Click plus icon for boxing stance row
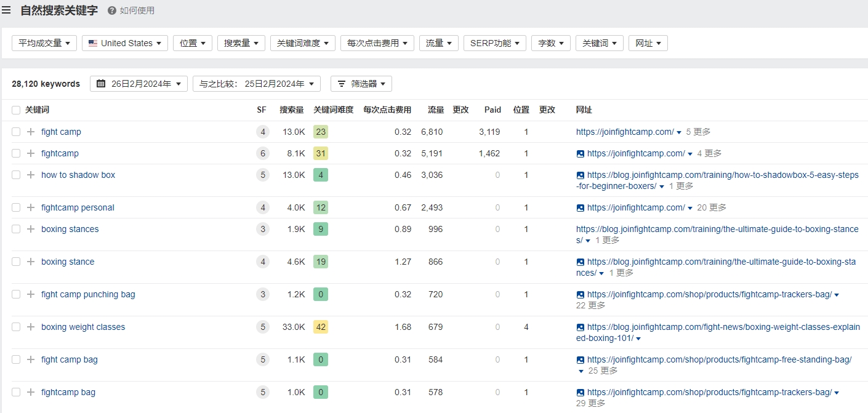Viewport: 868px width, 413px height. click(x=31, y=262)
